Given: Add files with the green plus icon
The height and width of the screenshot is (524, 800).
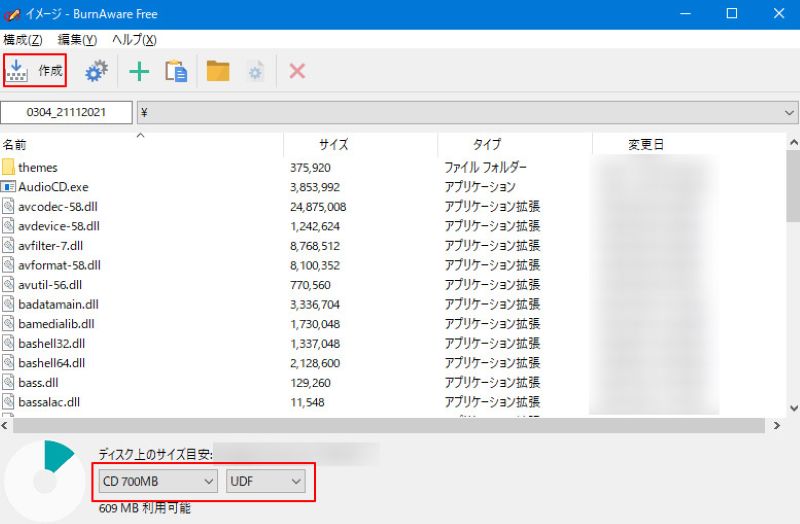Looking at the screenshot, I should tap(139, 71).
